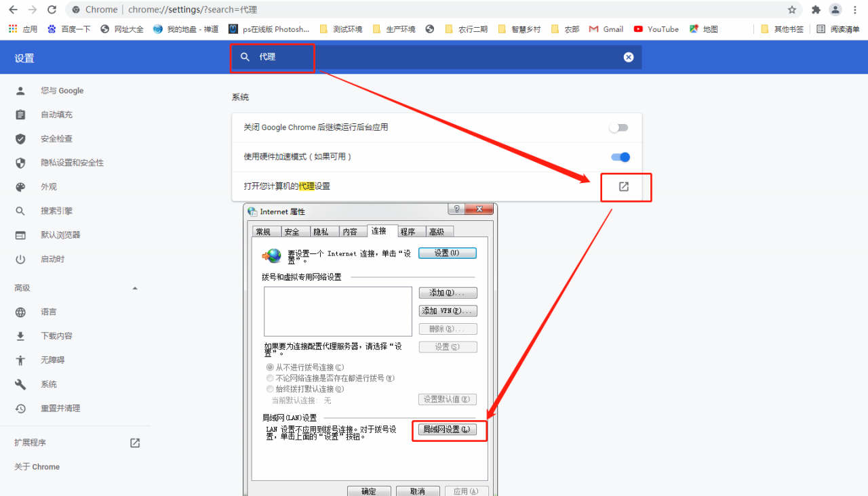
Task: Open the 我的地盘 - 禅道 bookmark
Action: click(186, 29)
